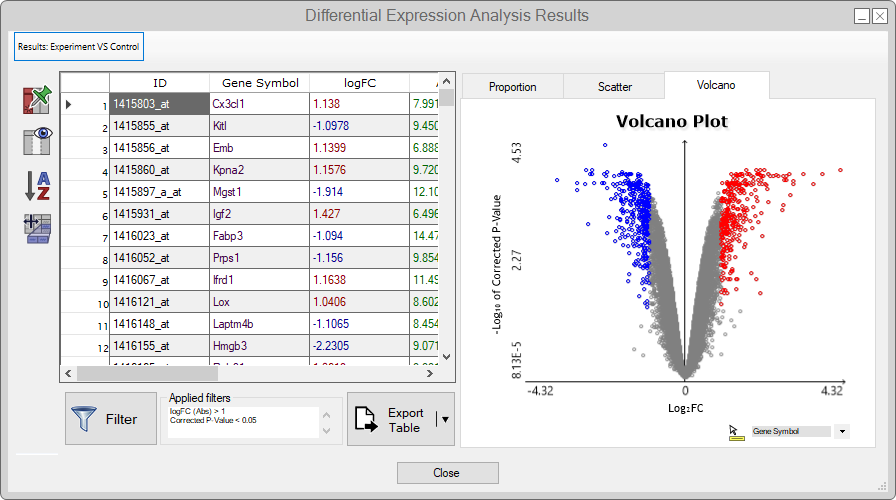Select the Volcano tab

716,85
